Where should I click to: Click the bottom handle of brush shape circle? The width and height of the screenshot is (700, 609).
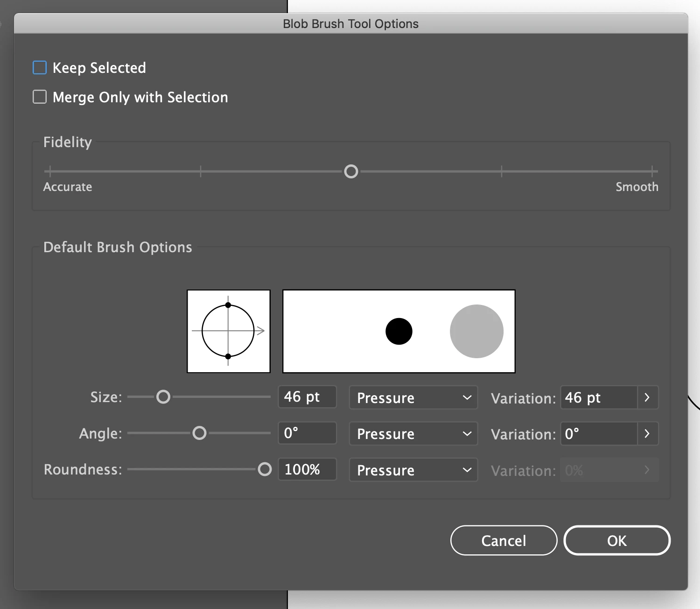pyautogui.click(x=228, y=356)
